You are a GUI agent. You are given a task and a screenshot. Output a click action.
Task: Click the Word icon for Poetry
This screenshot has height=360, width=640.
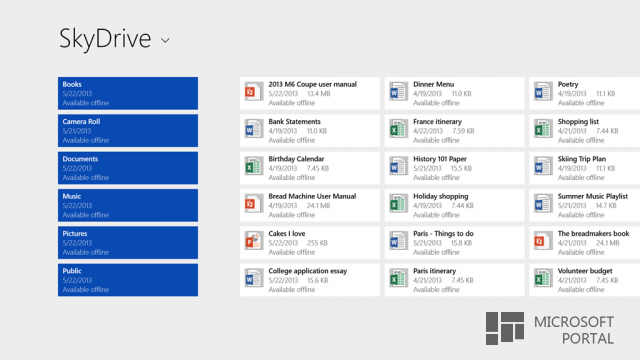click(x=543, y=91)
